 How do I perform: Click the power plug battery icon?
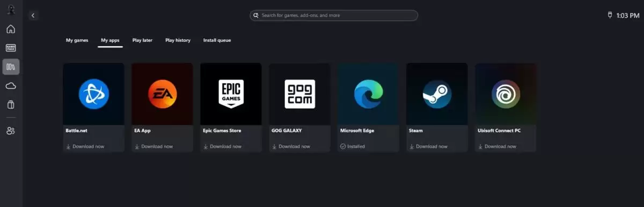pos(610,16)
